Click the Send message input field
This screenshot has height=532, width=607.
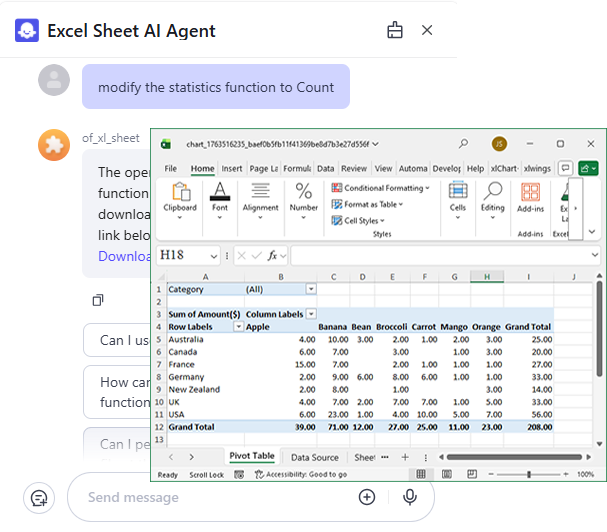click(x=210, y=497)
